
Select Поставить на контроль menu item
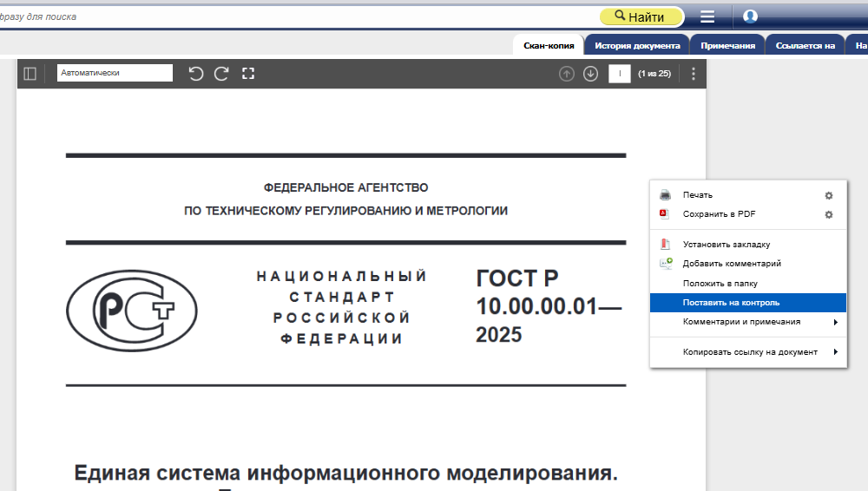tap(748, 302)
